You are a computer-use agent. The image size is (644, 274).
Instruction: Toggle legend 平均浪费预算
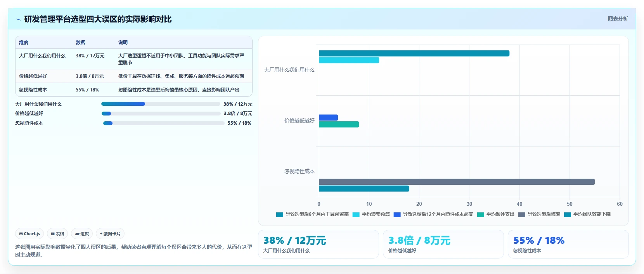(x=371, y=214)
